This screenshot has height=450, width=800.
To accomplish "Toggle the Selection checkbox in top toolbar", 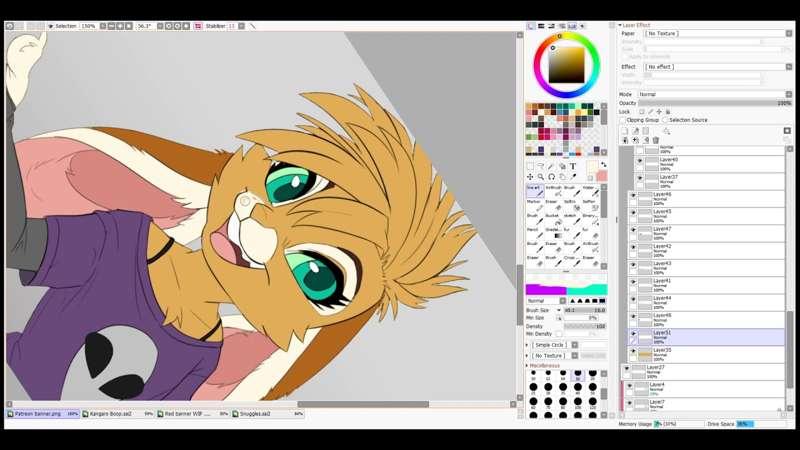I will [51, 26].
